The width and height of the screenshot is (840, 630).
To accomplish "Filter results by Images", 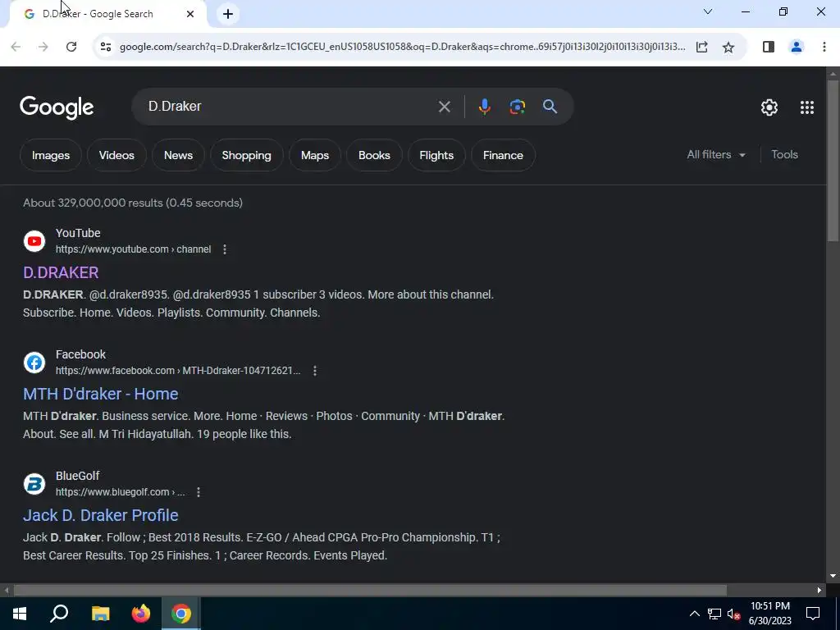I will 51,155.
